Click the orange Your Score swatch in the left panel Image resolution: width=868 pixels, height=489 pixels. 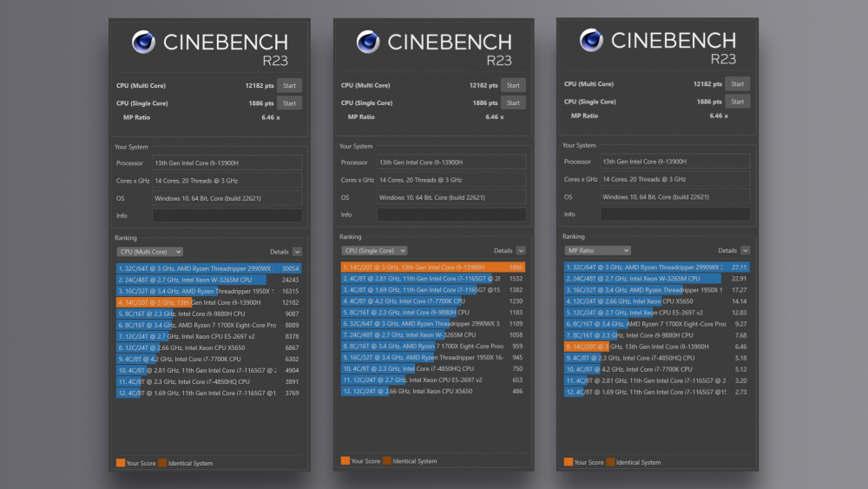click(121, 463)
